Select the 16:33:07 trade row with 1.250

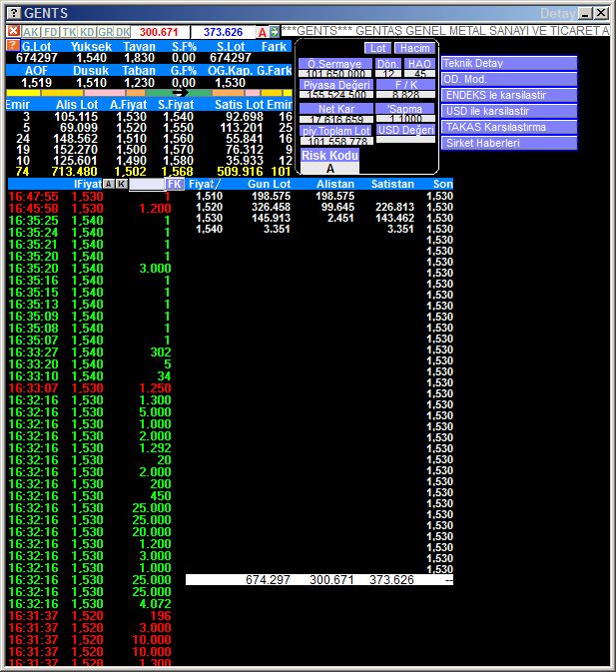coord(90,388)
